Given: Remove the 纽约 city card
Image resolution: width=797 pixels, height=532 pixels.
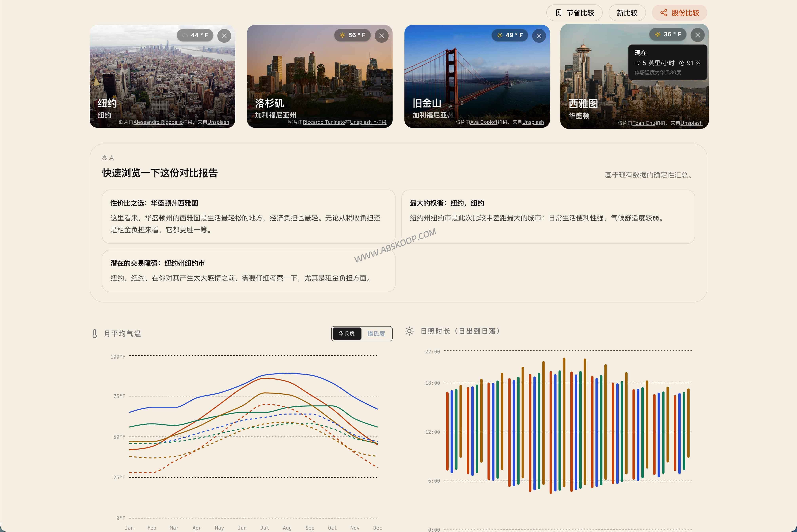Looking at the screenshot, I should tap(224, 36).
